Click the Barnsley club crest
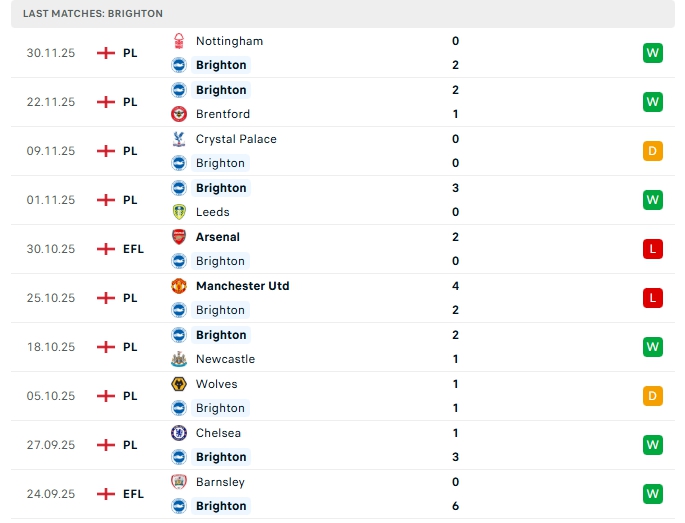Viewport: 685px width, 523px height. click(178, 482)
